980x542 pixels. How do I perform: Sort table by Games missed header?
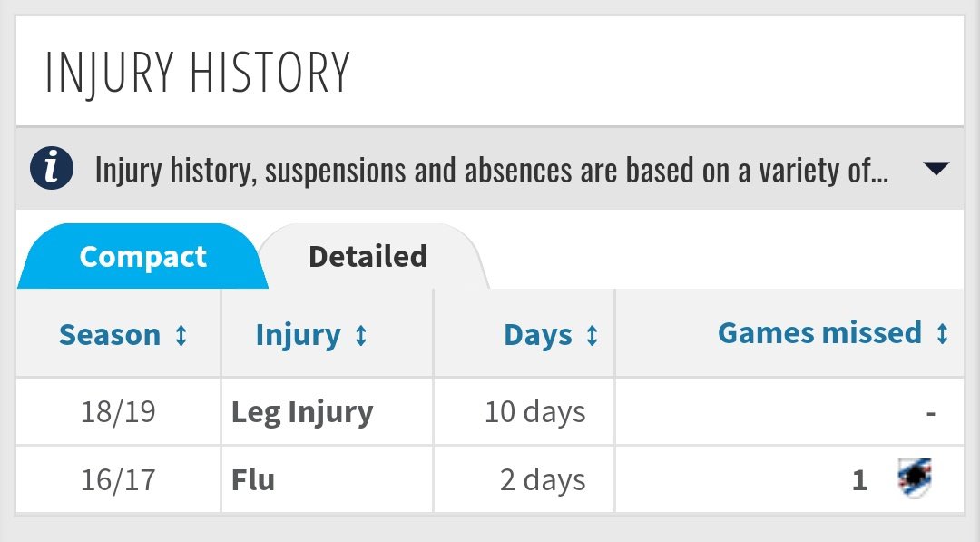click(x=819, y=333)
